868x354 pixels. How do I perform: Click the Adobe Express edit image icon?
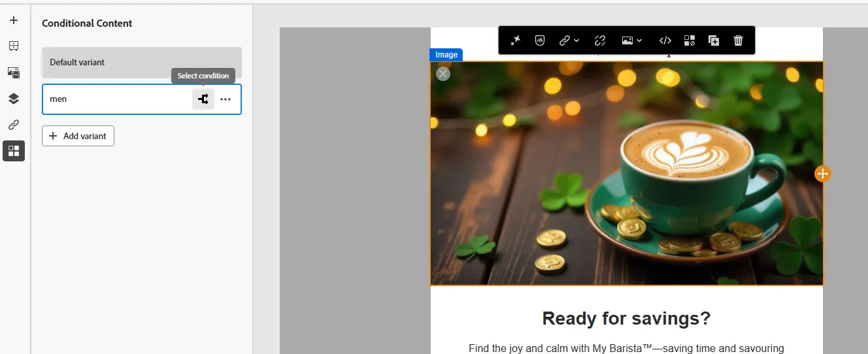(540, 40)
